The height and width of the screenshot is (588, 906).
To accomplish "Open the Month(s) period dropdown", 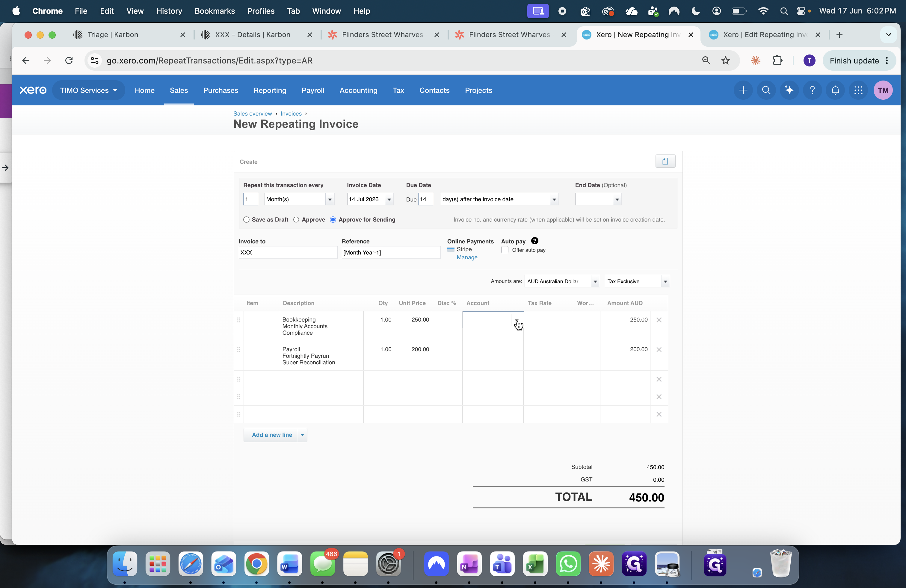I will pyautogui.click(x=330, y=199).
